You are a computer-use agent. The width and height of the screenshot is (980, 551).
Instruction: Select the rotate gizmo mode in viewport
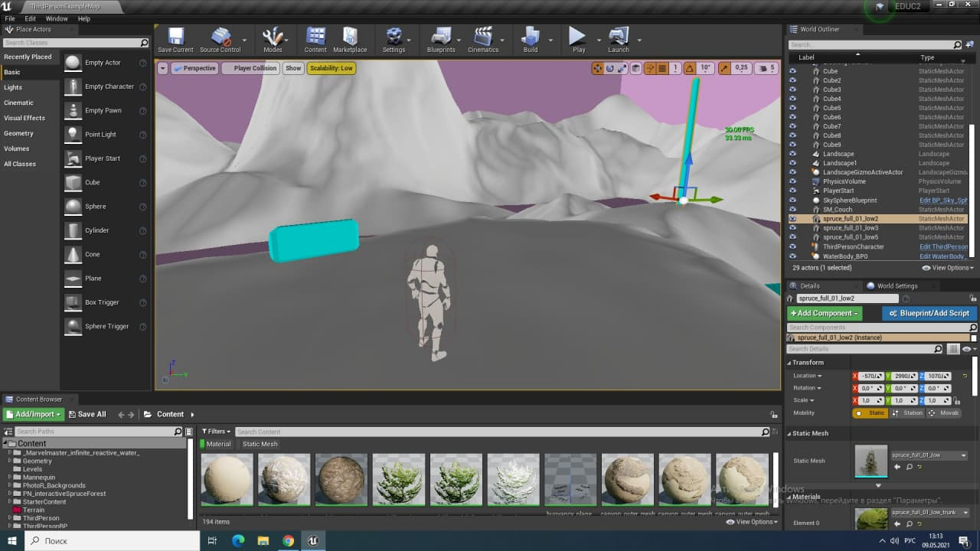pyautogui.click(x=610, y=68)
